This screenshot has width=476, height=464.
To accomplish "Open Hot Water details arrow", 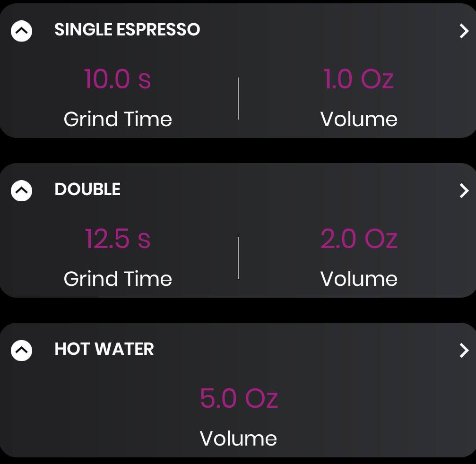I will pyautogui.click(x=464, y=351).
